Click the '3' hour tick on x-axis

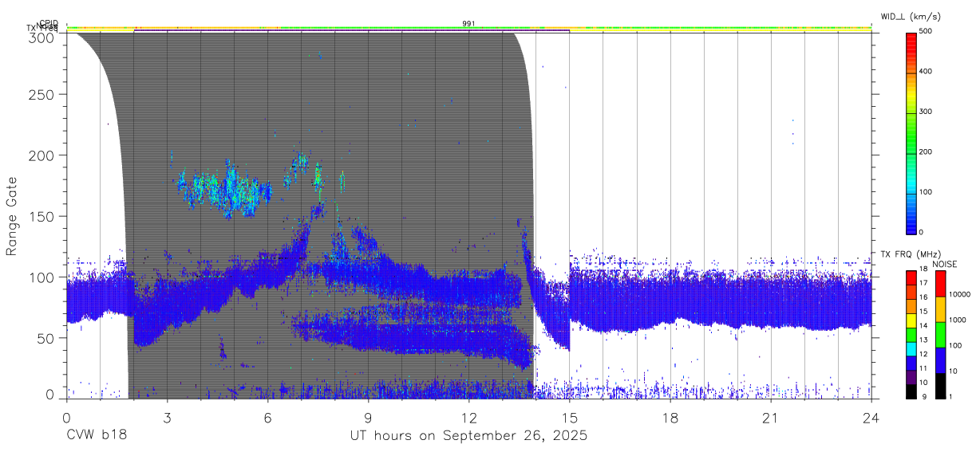pyautogui.click(x=167, y=418)
